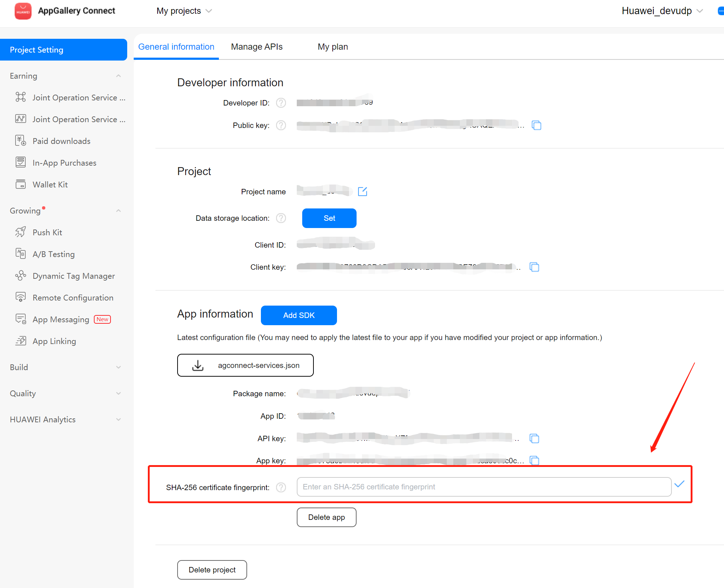Click the Remote Configuration icon

click(21, 297)
